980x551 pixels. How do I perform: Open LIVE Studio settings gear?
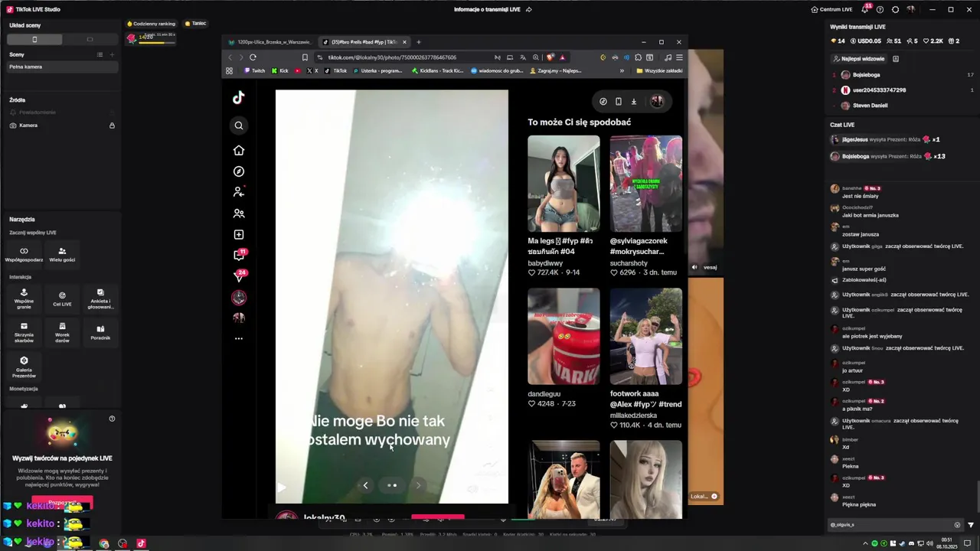[x=895, y=9]
